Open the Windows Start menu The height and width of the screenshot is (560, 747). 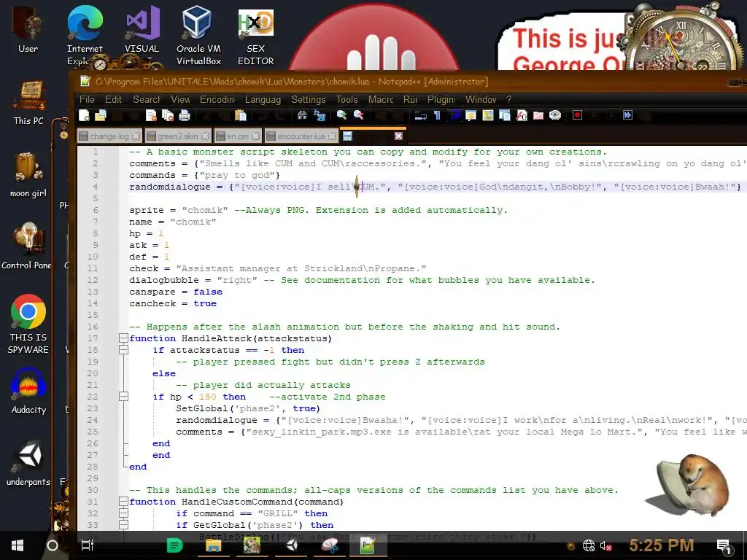coord(18,545)
